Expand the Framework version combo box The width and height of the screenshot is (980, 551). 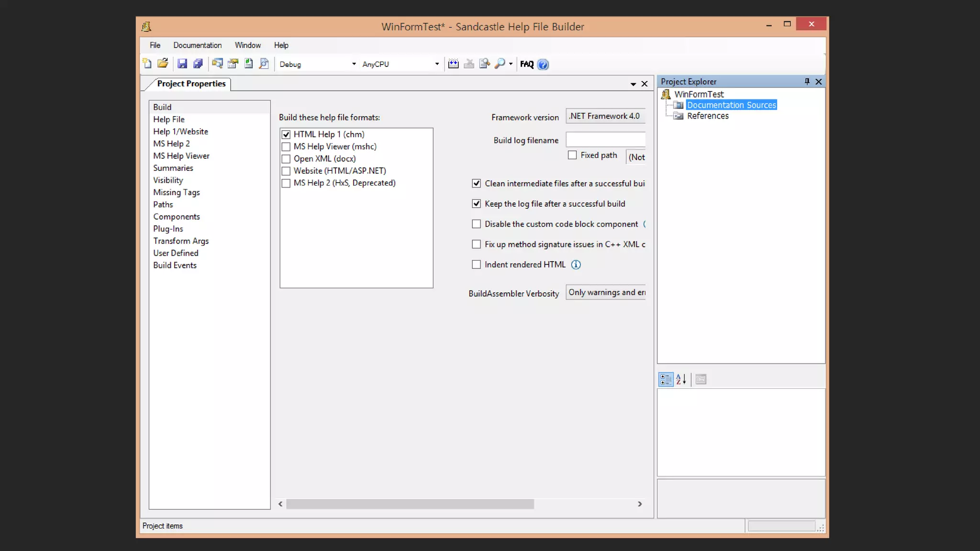click(x=605, y=116)
